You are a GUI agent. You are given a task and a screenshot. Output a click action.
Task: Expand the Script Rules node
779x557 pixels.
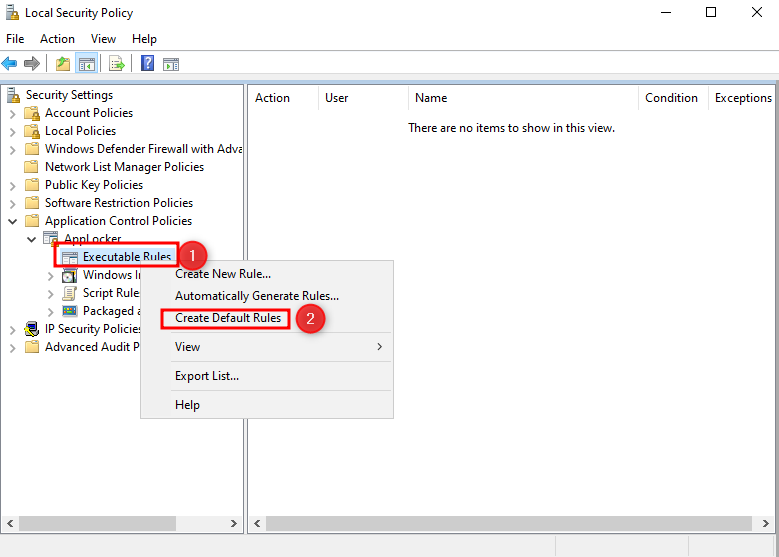50,294
